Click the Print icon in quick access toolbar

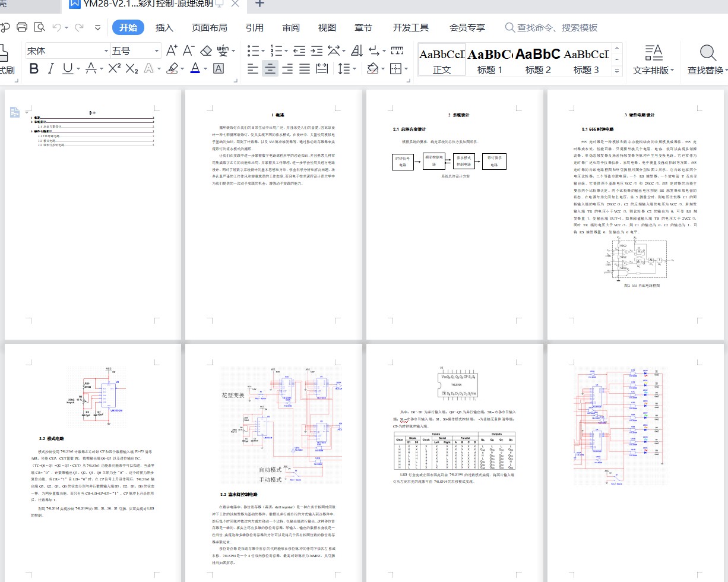click(22, 27)
